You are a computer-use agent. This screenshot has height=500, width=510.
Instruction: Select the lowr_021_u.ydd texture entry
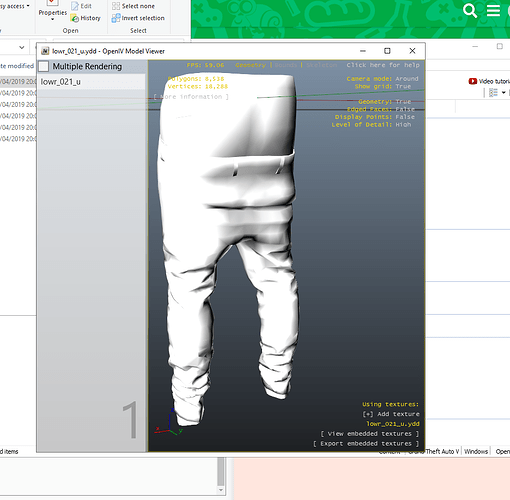393,424
